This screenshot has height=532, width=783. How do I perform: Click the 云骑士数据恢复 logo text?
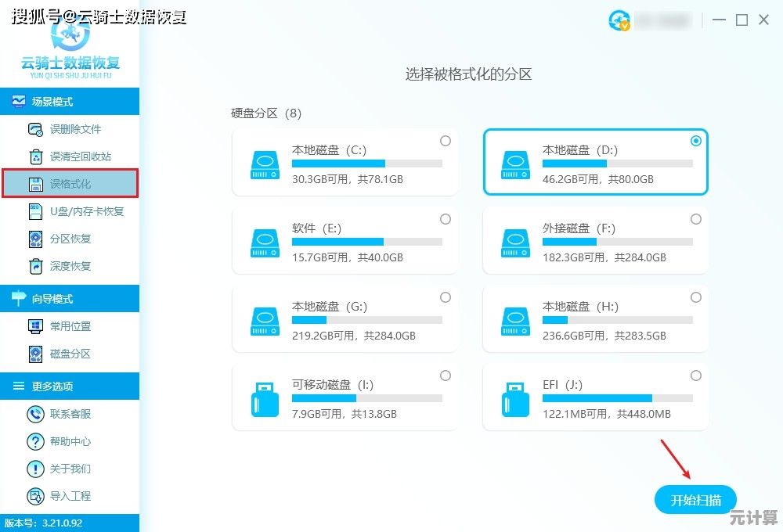70,63
